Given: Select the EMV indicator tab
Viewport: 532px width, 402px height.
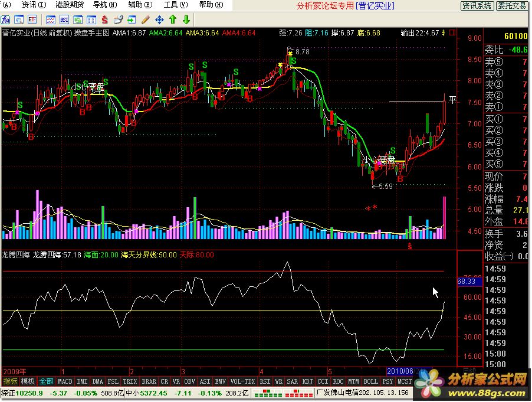Looking at the screenshot, I should coord(221,381).
